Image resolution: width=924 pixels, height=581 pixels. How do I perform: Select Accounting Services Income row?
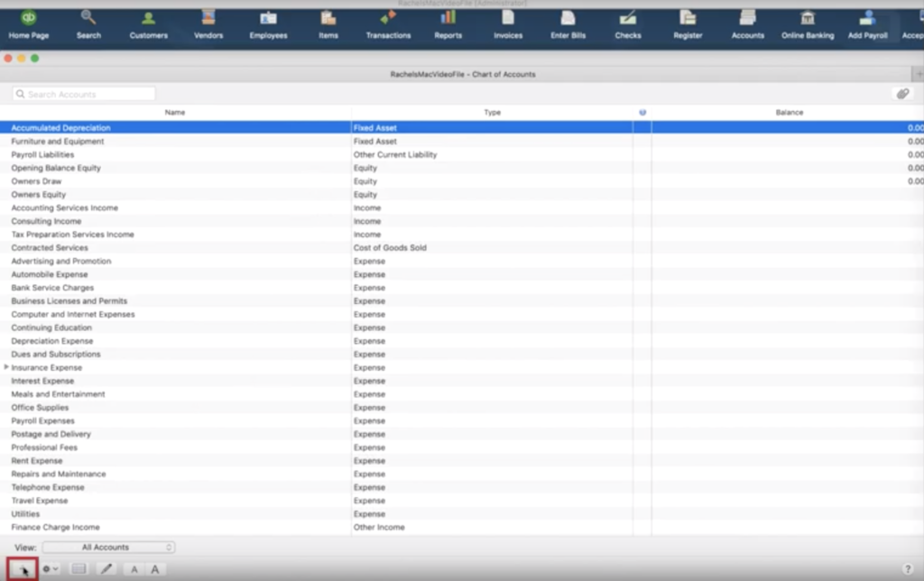point(462,208)
